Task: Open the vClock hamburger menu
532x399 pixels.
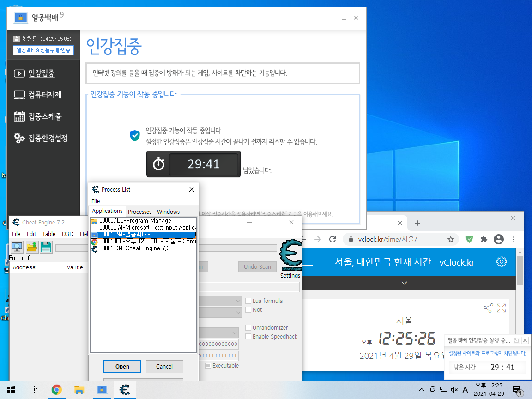Action: click(x=308, y=262)
